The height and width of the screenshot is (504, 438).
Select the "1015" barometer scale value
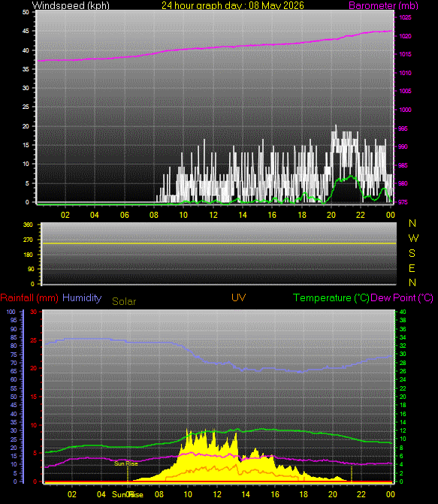pyautogui.click(x=405, y=54)
